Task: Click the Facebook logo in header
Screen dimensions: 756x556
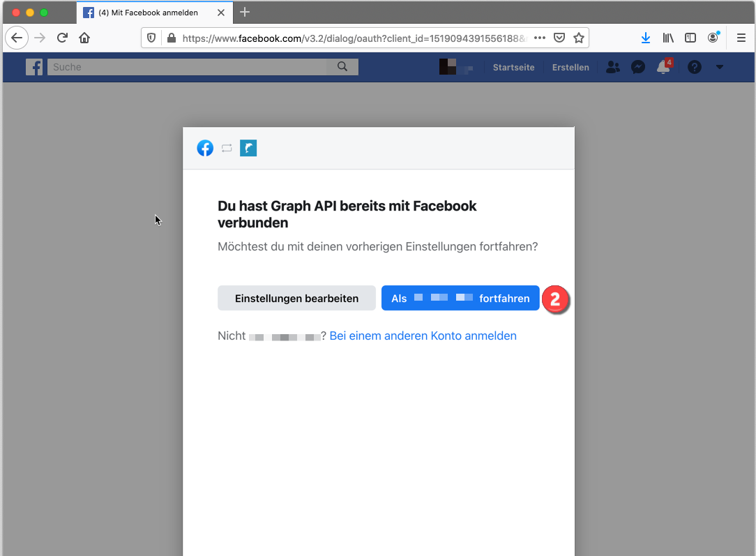Action: (x=34, y=67)
